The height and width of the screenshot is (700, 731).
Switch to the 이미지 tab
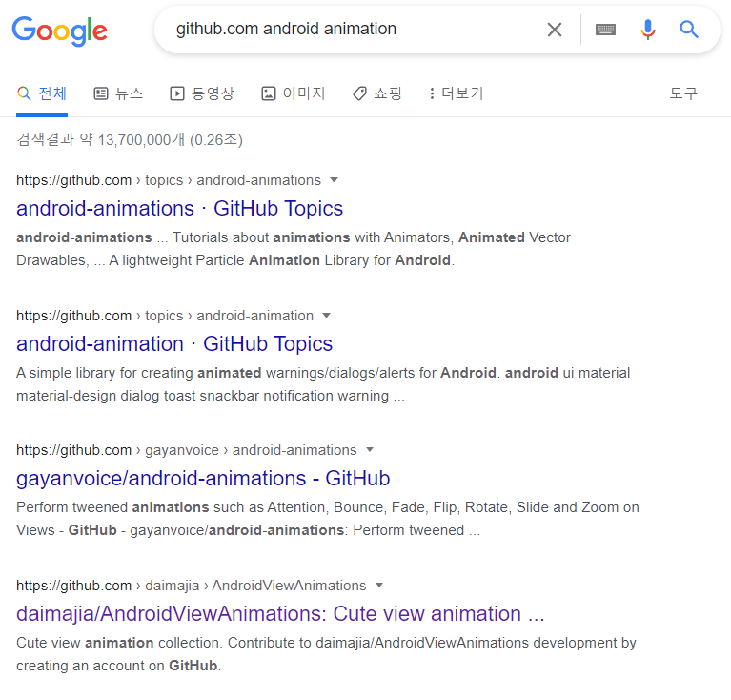pos(294,93)
